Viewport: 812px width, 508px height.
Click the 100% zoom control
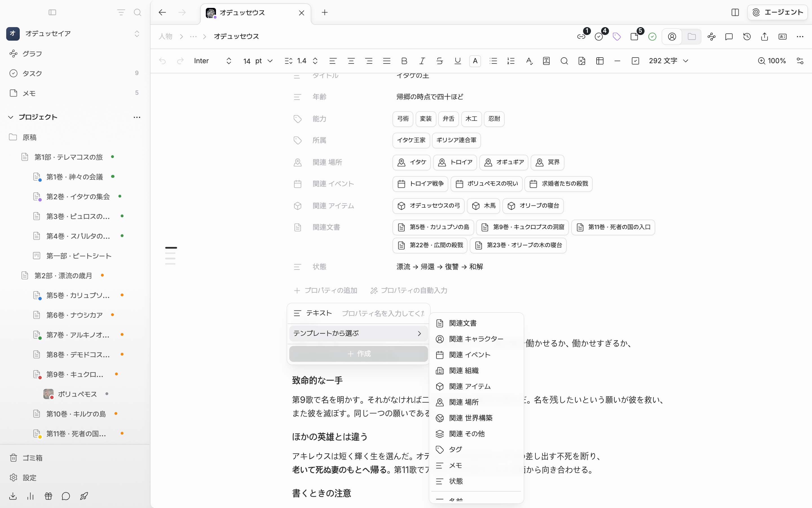[772, 61]
